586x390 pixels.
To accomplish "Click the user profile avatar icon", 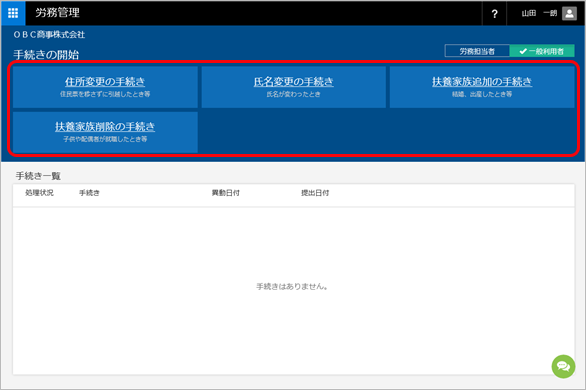I will [569, 13].
